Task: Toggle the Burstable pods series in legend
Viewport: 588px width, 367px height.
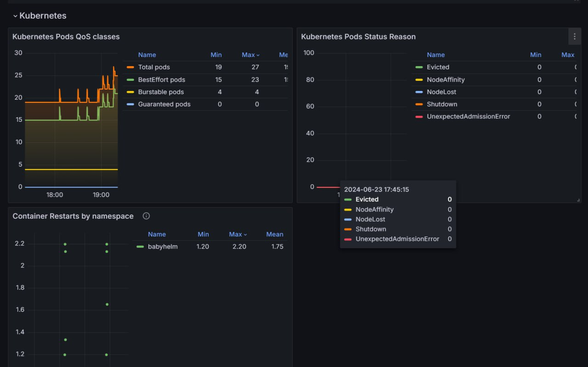Action: click(161, 92)
